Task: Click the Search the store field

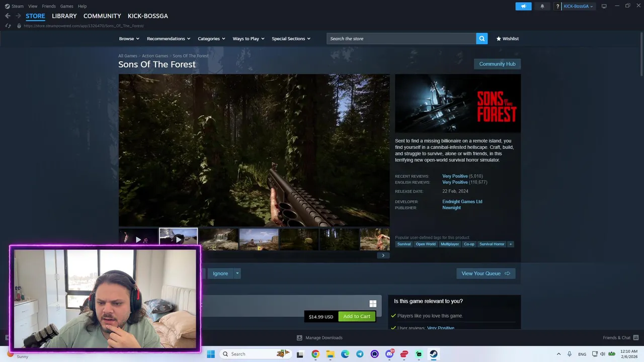Action: click(401, 39)
